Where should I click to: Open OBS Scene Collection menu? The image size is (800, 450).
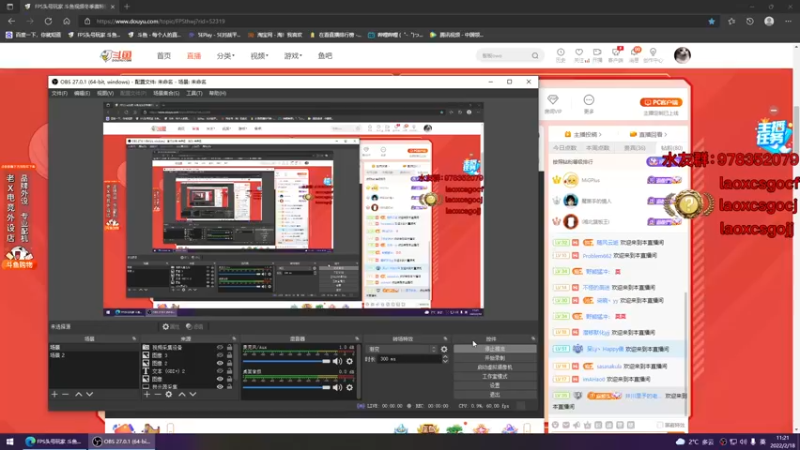[166, 93]
